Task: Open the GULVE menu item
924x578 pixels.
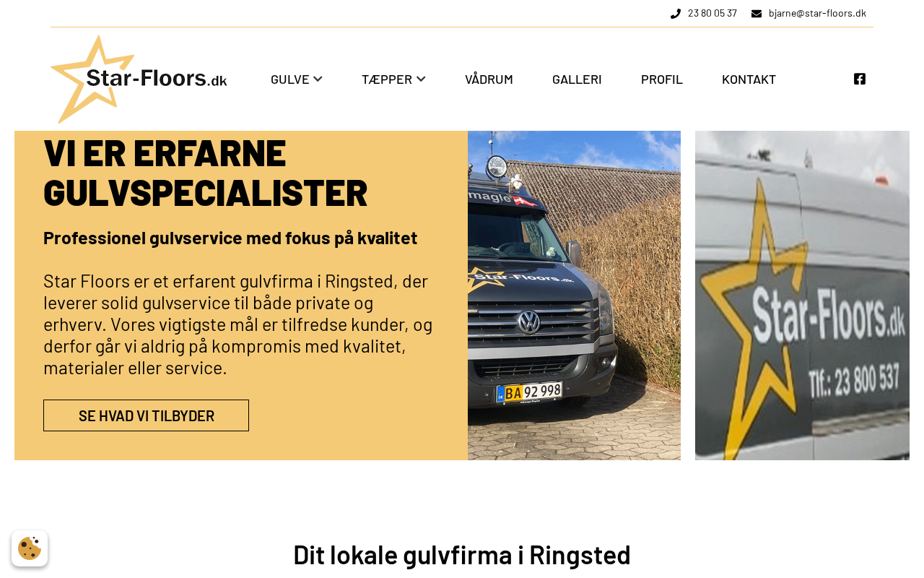Action: click(290, 79)
